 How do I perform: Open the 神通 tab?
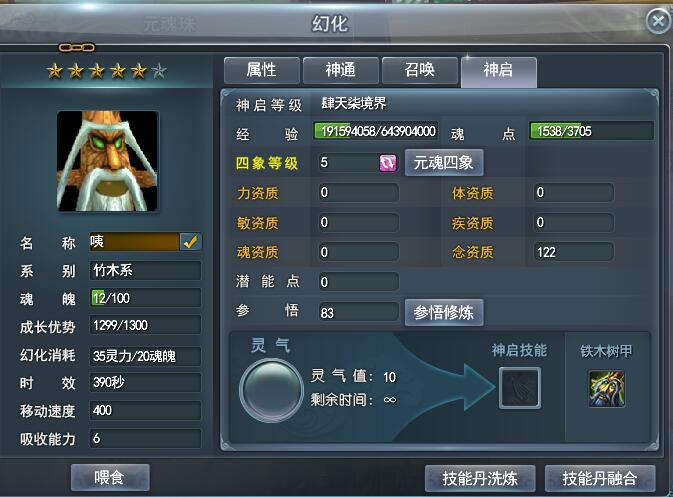(x=340, y=70)
